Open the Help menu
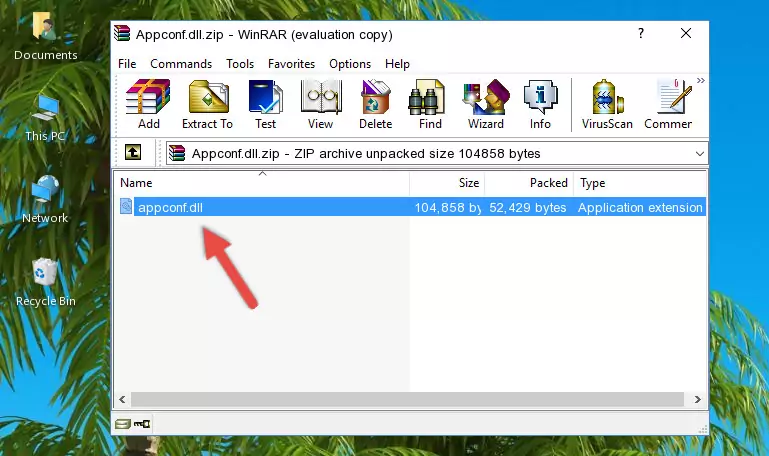The height and width of the screenshot is (456, 769). (397, 64)
